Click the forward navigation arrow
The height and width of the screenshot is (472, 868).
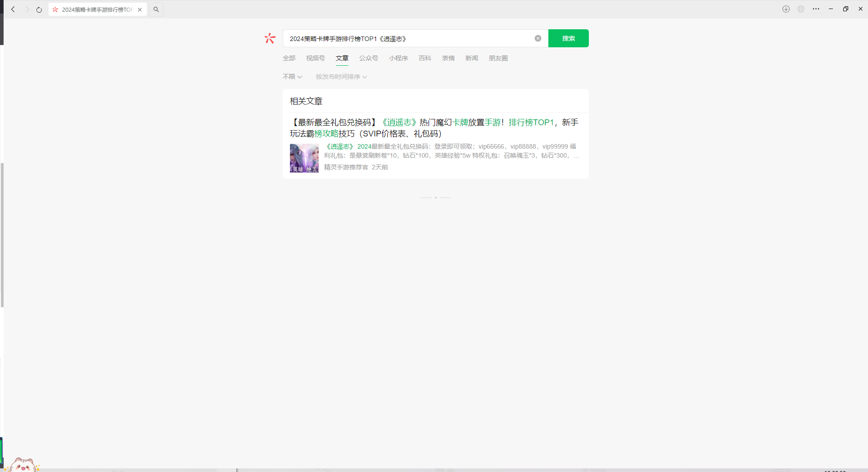[27, 9]
